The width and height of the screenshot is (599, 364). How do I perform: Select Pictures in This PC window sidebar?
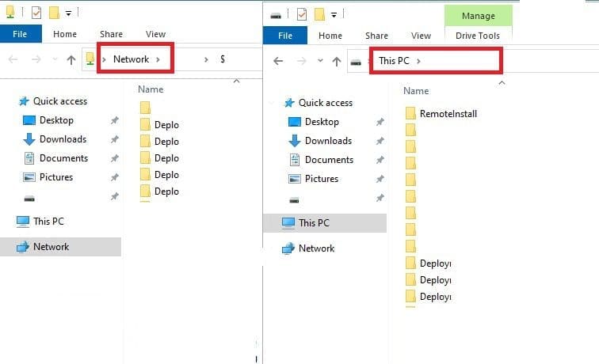point(321,179)
